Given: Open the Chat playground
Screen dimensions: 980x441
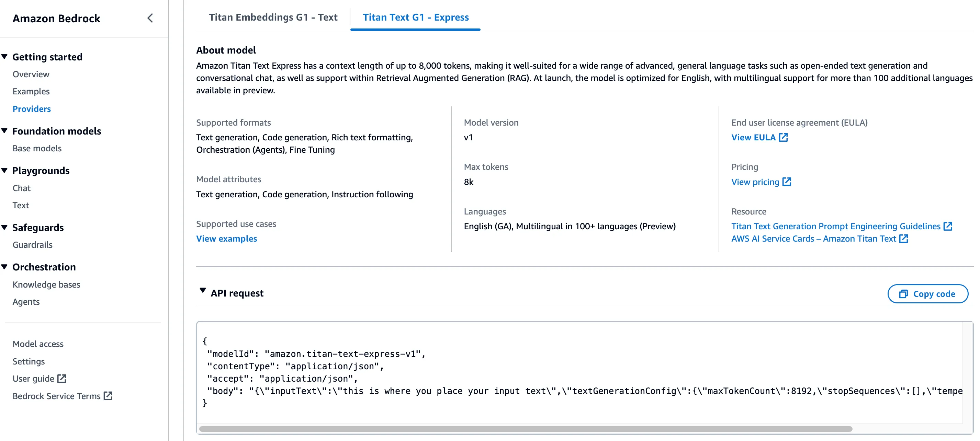Looking at the screenshot, I should coord(21,188).
